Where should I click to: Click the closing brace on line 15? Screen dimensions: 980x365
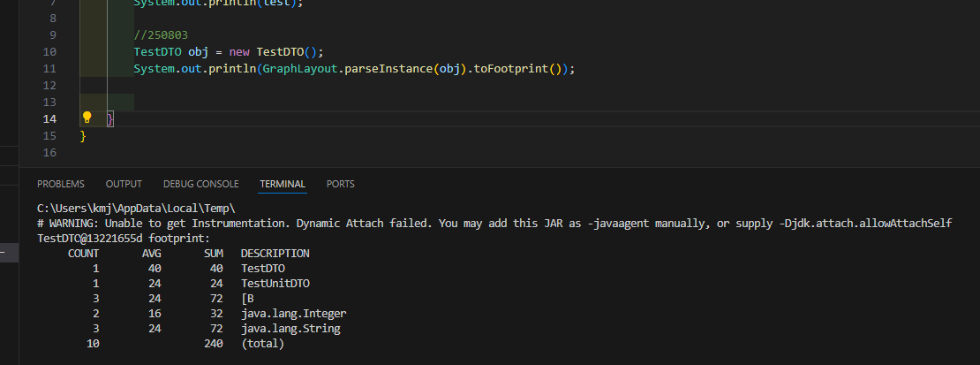click(x=83, y=136)
